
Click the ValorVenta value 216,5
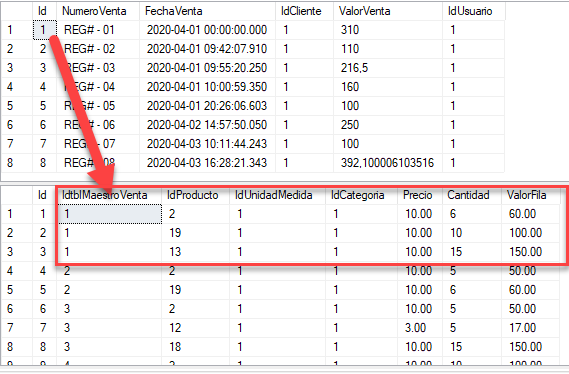pyautogui.click(x=388, y=68)
